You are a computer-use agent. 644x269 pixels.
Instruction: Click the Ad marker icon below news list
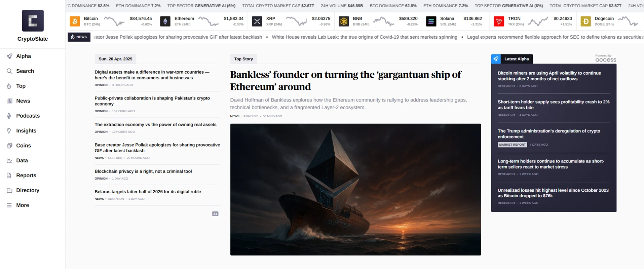(215, 214)
